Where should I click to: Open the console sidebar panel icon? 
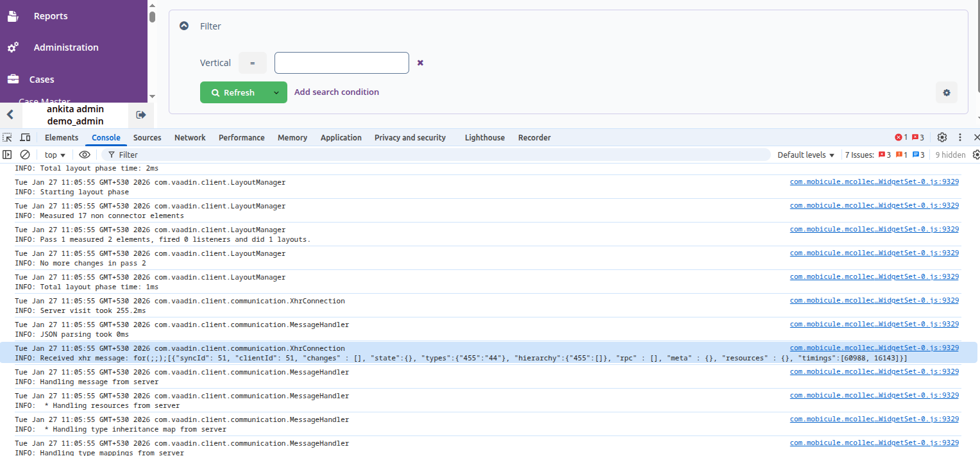coord(7,155)
